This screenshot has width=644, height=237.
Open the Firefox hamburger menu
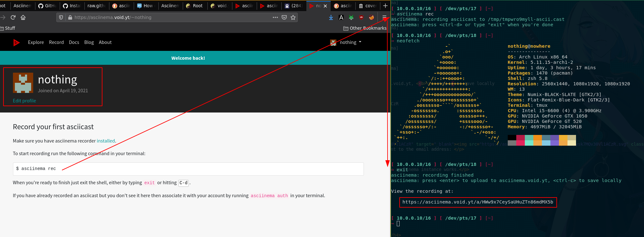(x=384, y=17)
